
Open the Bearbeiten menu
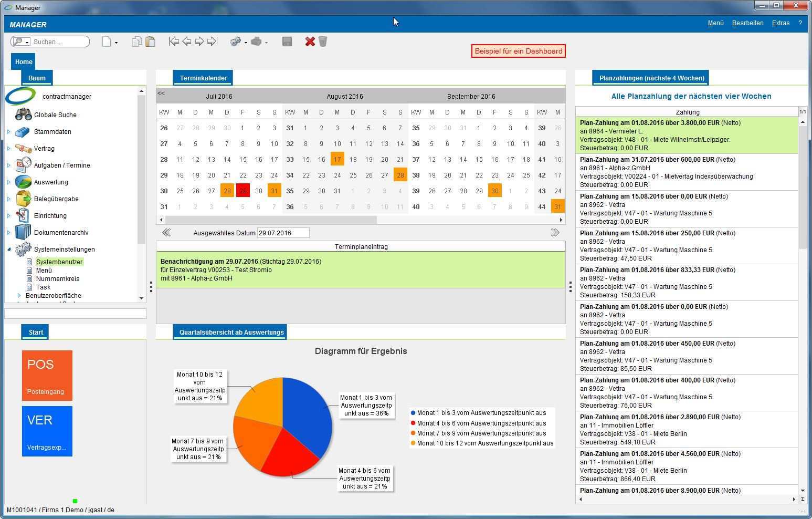coord(747,23)
